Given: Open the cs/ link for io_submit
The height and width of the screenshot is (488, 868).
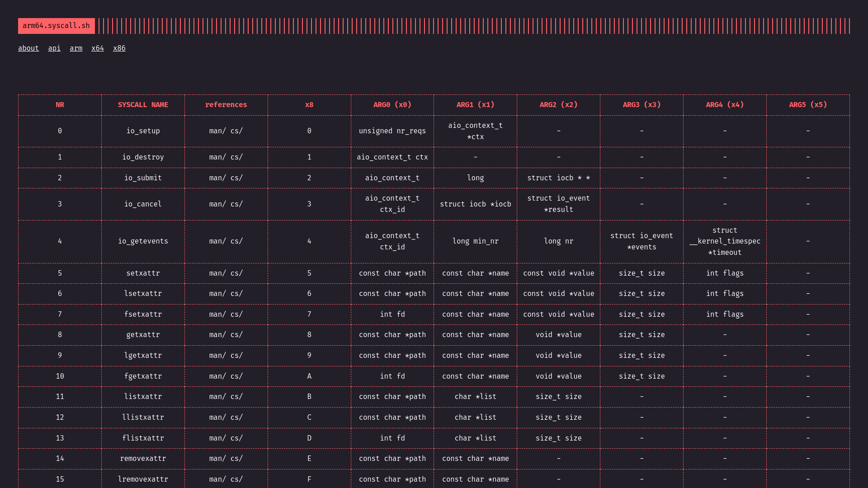Looking at the screenshot, I should pos(237,178).
